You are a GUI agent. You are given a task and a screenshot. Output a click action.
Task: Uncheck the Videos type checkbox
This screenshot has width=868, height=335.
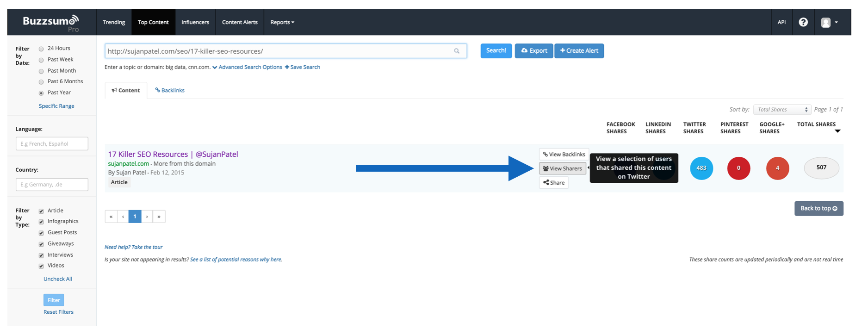click(41, 266)
